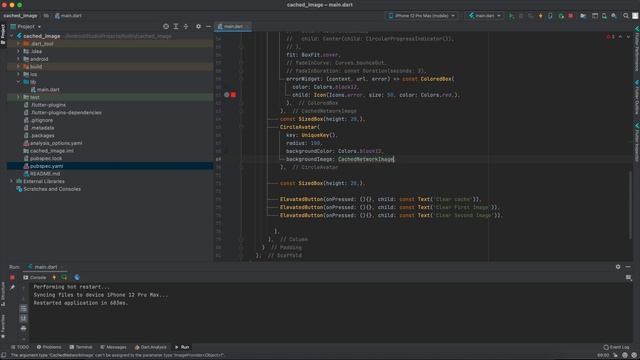640x360 pixels.
Task: Open Run panel gear settings
Action: tap(618, 267)
